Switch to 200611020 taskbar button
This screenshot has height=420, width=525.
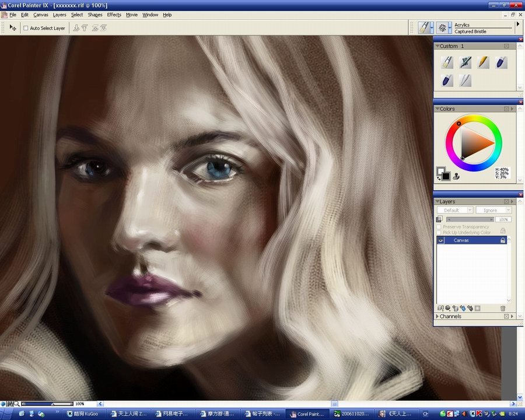[x=352, y=414]
